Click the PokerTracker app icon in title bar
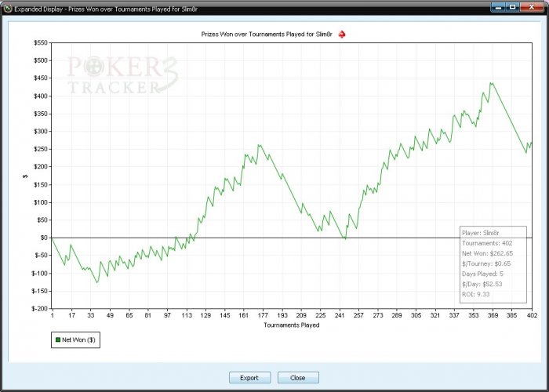 click(x=8, y=9)
